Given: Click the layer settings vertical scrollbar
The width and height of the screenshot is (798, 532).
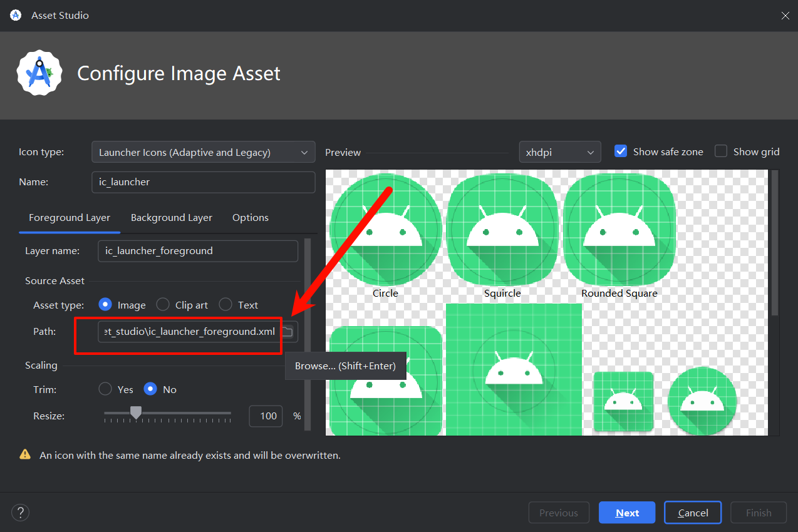Looking at the screenshot, I should tap(307, 334).
